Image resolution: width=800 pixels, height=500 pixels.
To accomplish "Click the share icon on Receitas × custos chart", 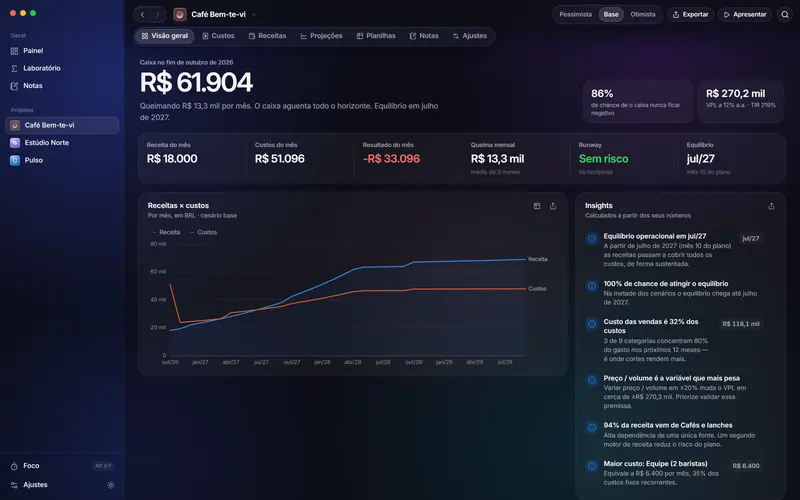I will tap(553, 206).
